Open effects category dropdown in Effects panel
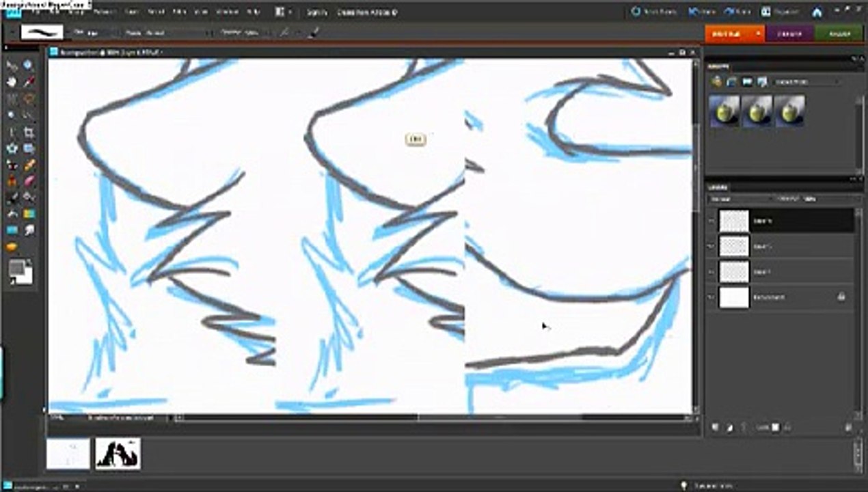This screenshot has width=868, height=492. click(806, 82)
